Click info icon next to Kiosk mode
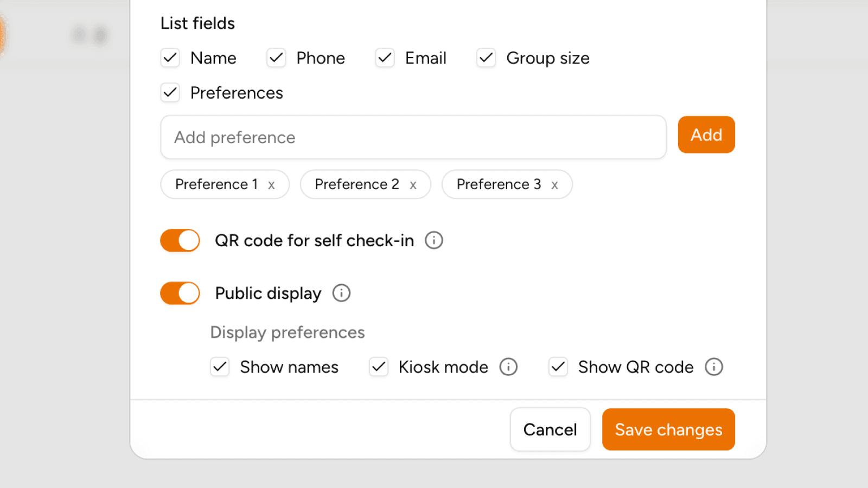Image resolution: width=868 pixels, height=488 pixels. 508,367
